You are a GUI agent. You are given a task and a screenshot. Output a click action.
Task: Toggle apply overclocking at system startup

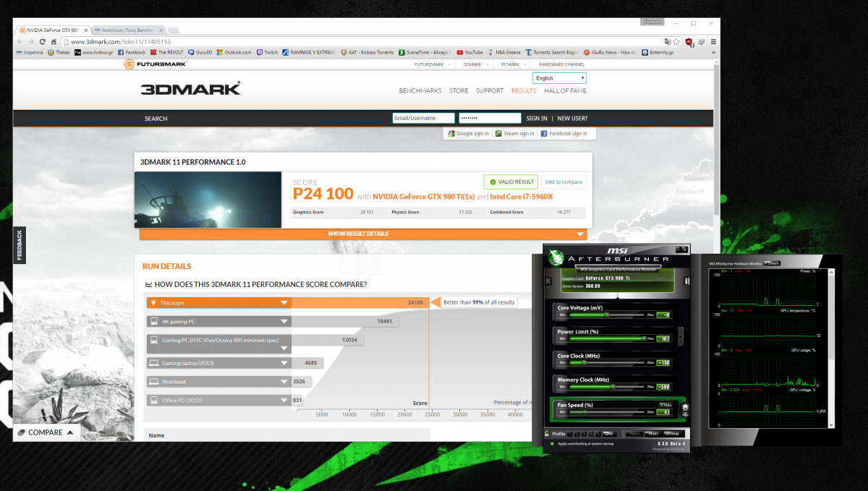click(553, 443)
